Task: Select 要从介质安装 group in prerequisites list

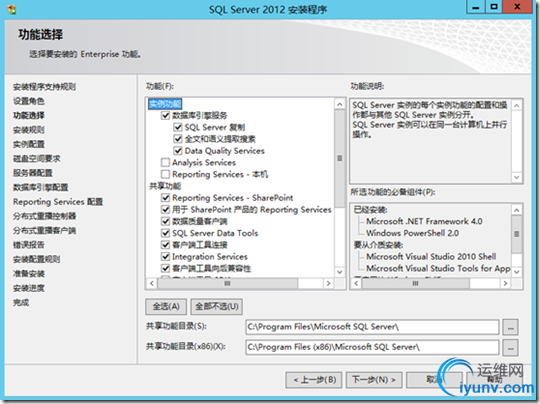Action: coord(378,245)
